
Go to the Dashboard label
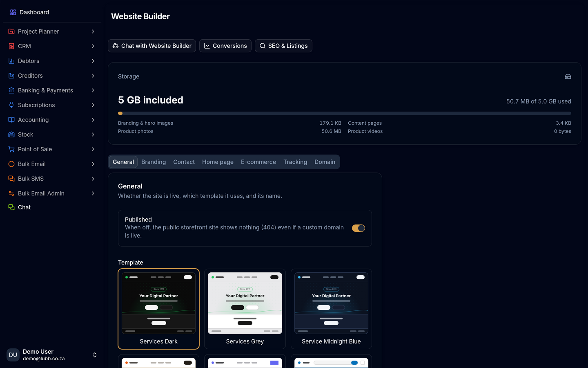click(x=34, y=12)
